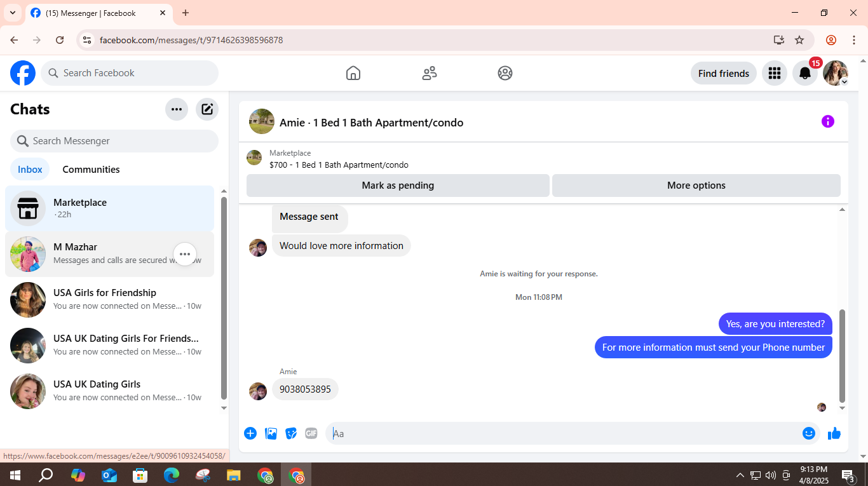This screenshot has width=868, height=486.
Task: Open Windows Start menu
Action: pyautogui.click(x=15, y=475)
